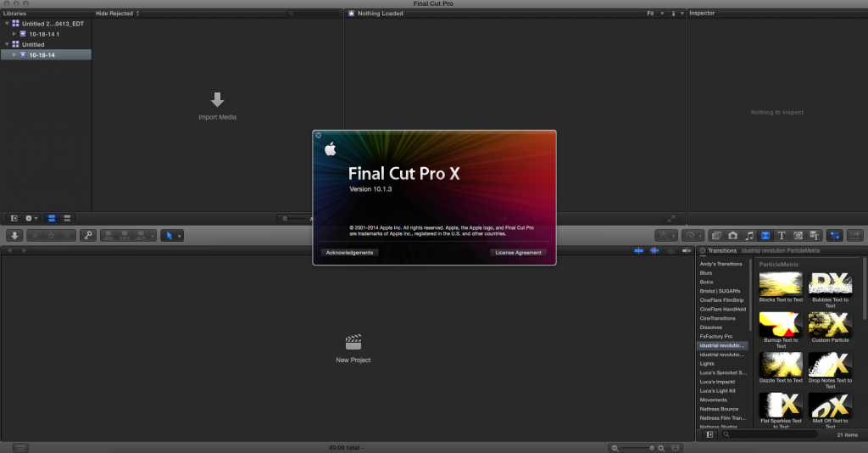
Task: Collapse the Untitled 2...0413_EDT library
Action: 7,23
